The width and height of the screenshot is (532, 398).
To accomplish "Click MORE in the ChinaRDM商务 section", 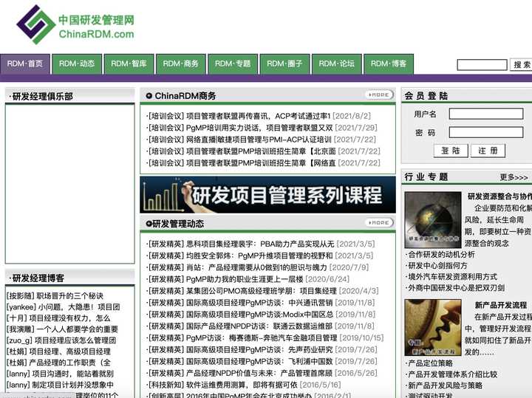I will tap(379, 95).
